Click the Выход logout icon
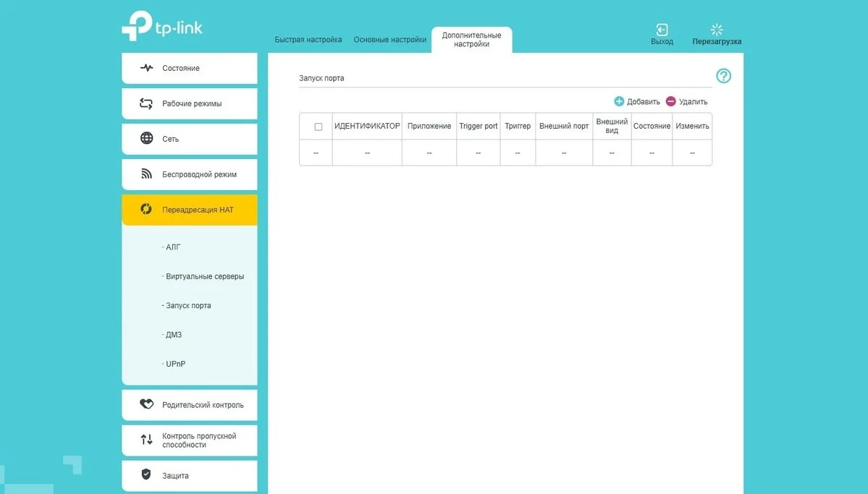 click(x=662, y=30)
